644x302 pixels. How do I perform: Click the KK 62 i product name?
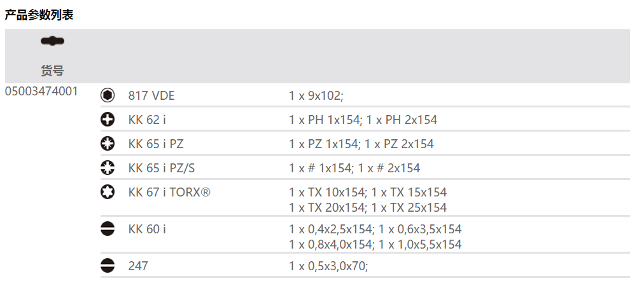point(147,120)
